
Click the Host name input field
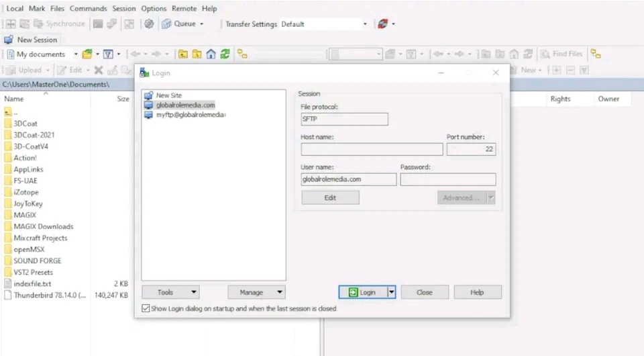(372, 149)
